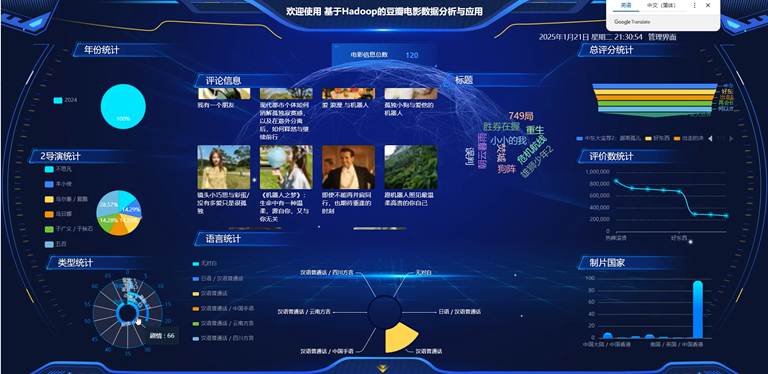This screenshot has width=768, height=374.
Task: Click the blue top band of funnel chart
Action: [654, 86]
